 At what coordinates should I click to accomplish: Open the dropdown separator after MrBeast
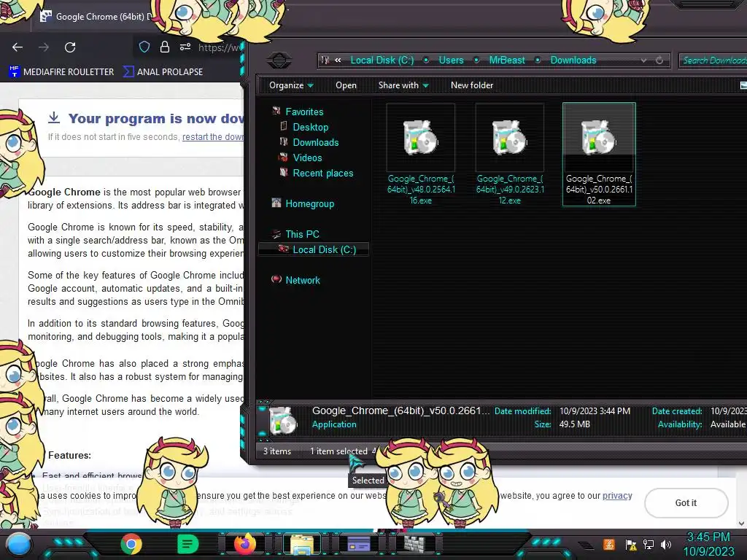tap(538, 60)
